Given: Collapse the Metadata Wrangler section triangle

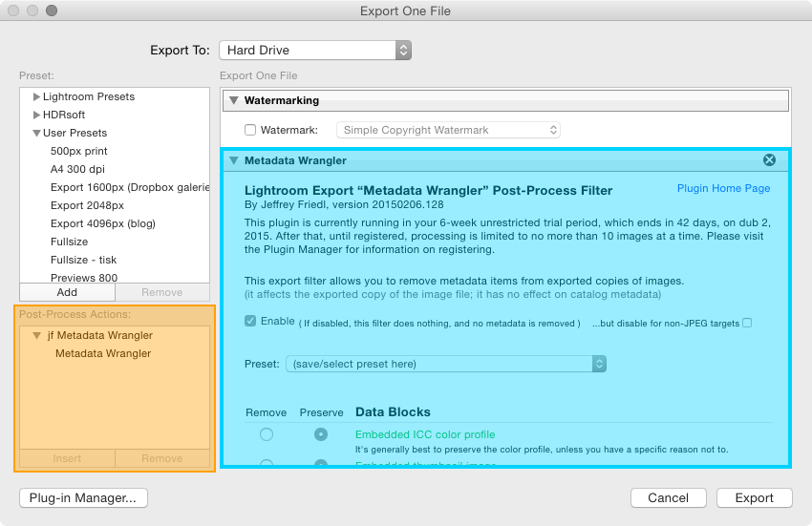Looking at the screenshot, I should (x=233, y=160).
